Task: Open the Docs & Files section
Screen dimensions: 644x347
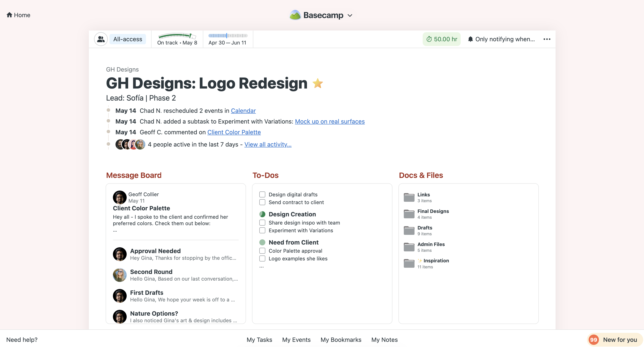Action: (421, 175)
